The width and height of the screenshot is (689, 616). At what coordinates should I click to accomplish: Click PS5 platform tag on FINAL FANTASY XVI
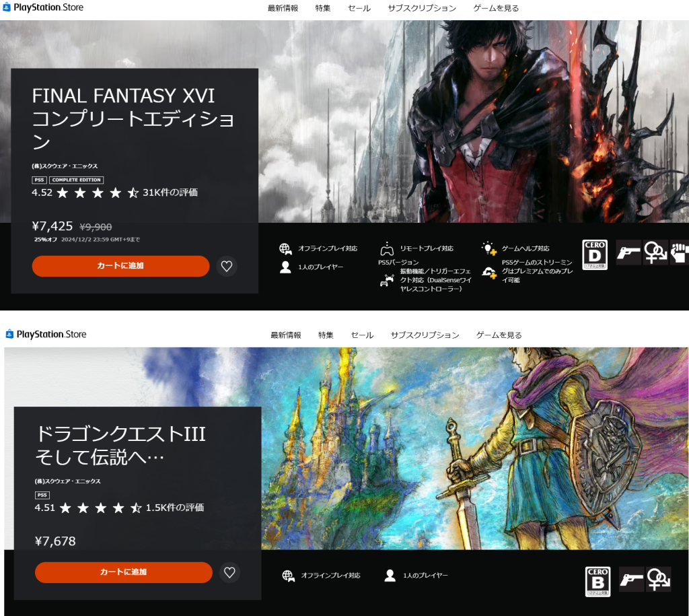click(x=39, y=180)
